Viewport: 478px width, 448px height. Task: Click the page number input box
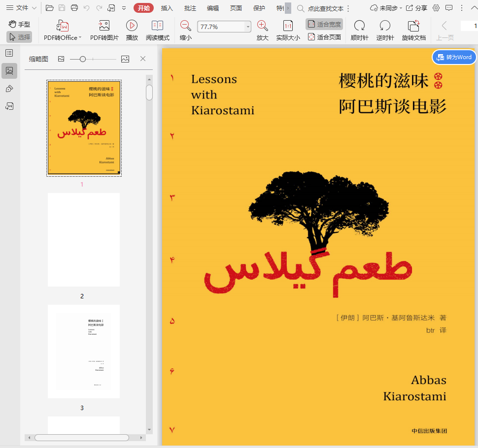pos(469,26)
